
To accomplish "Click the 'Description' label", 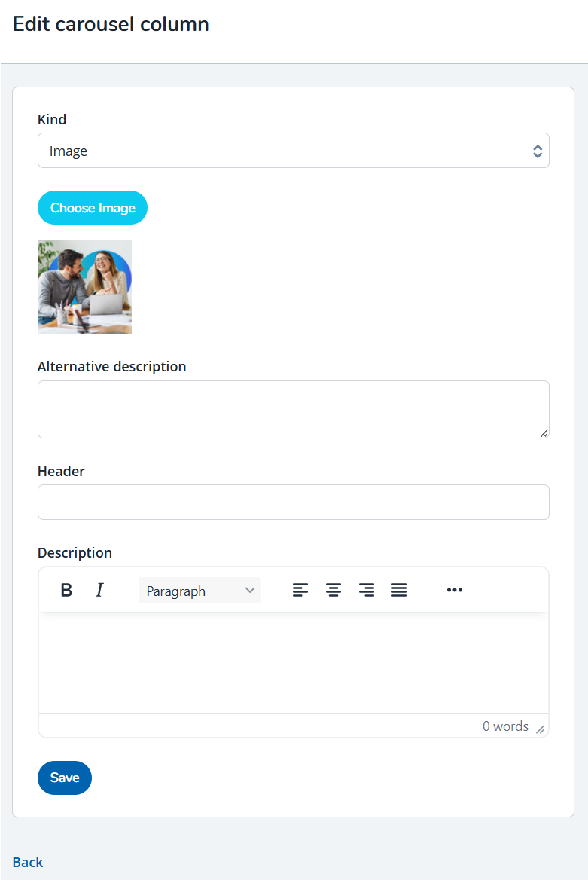I will pos(75,553).
